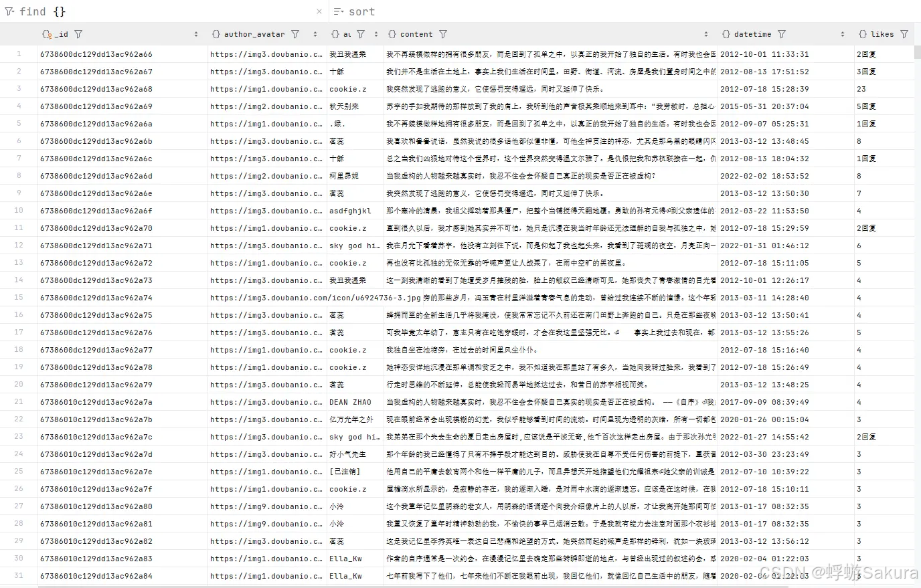Click the datetime column type icon
Screen dimensions: 921x588
(x=726, y=34)
